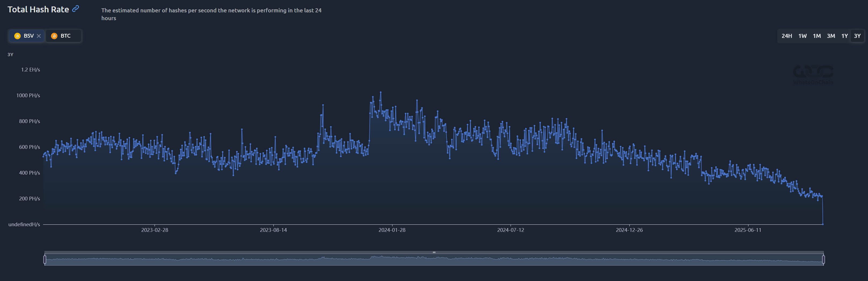Switch chart range to 1Y

pos(844,36)
